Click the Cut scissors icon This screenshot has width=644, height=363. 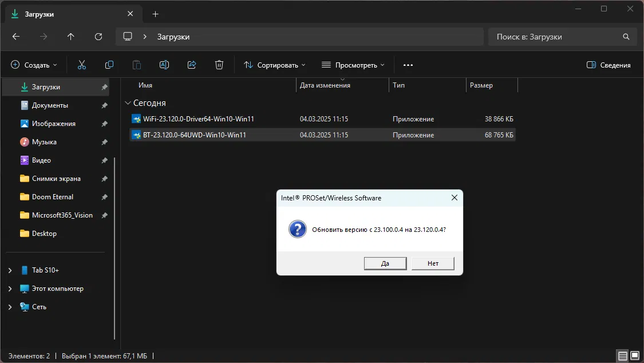coord(82,65)
